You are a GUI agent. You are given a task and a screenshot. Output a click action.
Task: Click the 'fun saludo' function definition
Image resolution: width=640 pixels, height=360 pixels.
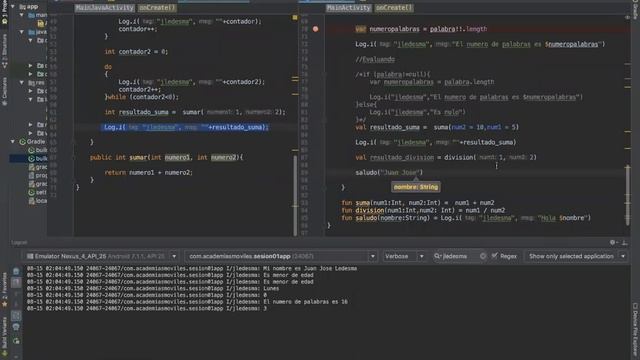tap(466, 218)
